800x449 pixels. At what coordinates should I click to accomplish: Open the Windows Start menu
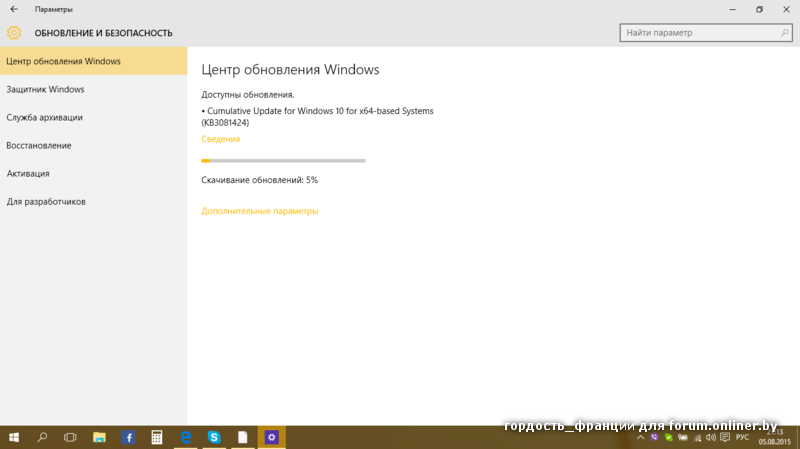point(14,437)
